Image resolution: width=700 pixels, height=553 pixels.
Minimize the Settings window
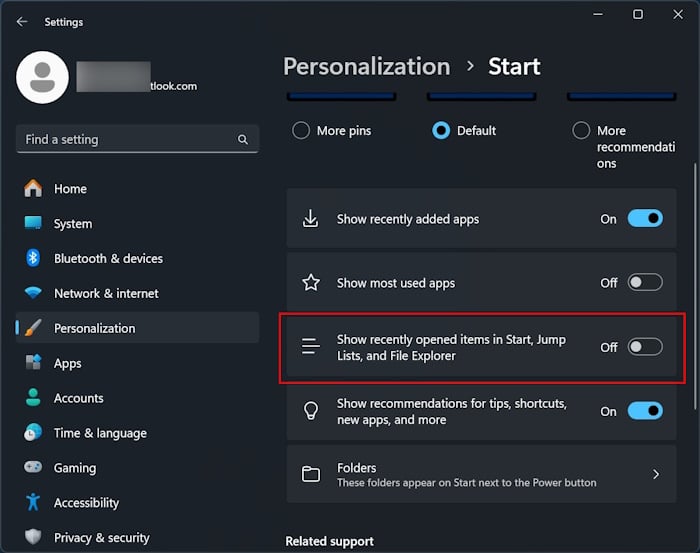coord(598,14)
